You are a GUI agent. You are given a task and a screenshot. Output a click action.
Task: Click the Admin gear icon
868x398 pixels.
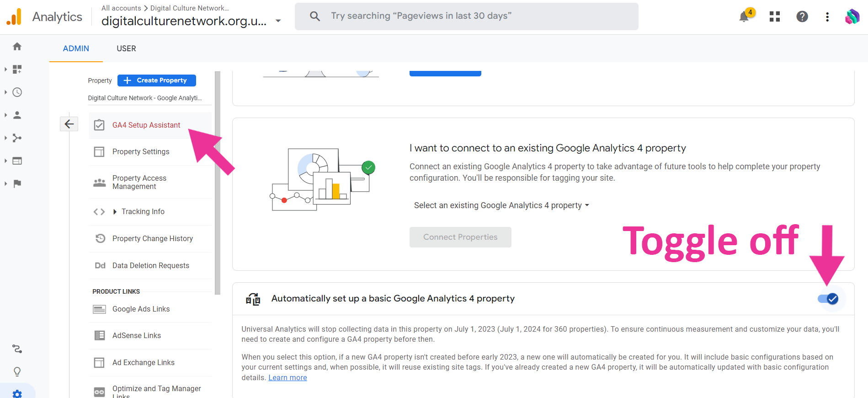[x=17, y=393]
